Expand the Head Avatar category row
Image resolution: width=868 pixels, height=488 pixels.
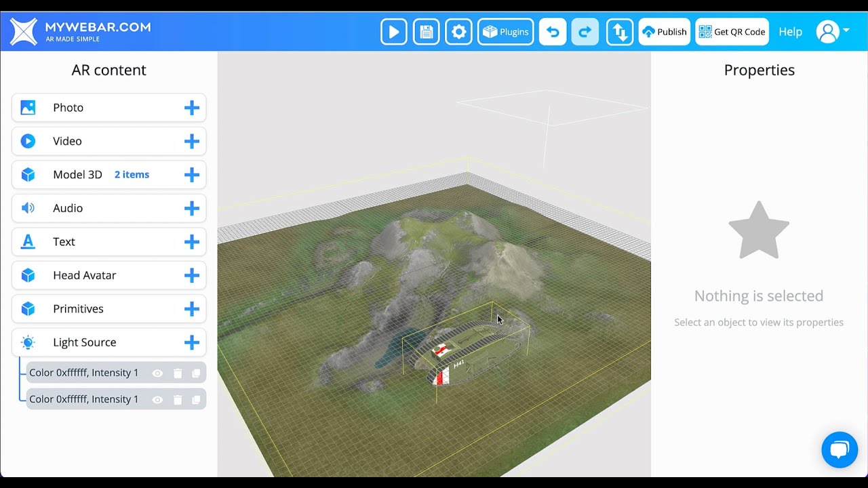pyautogui.click(x=108, y=275)
